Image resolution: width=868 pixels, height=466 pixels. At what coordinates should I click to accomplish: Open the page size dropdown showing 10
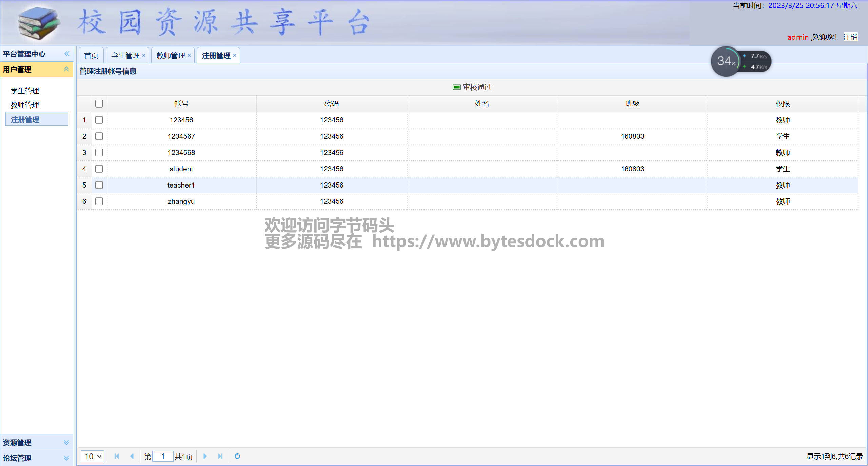[93, 456]
